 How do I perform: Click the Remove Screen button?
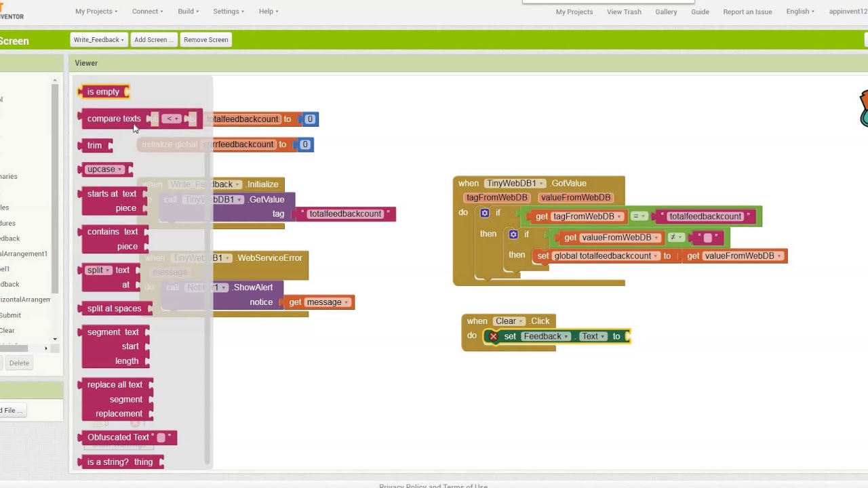[x=205, y=40]
